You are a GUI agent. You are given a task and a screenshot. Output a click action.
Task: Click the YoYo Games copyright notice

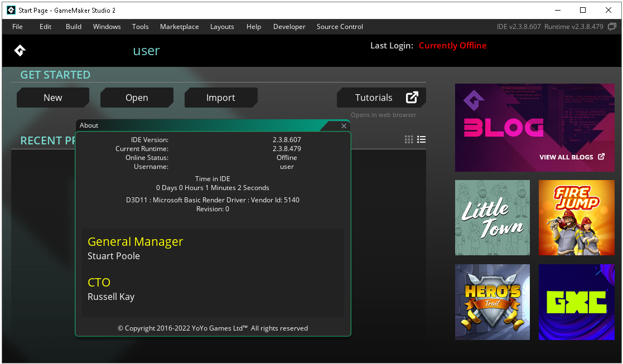point(213,328)
